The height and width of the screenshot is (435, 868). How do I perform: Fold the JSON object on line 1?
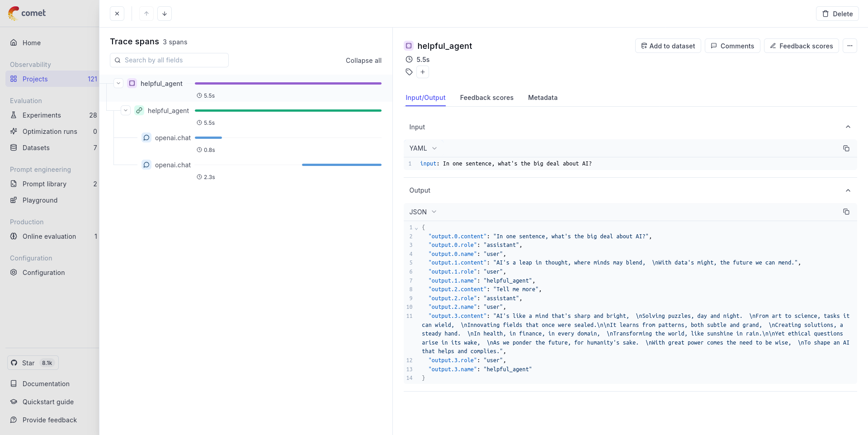point(416,228)
